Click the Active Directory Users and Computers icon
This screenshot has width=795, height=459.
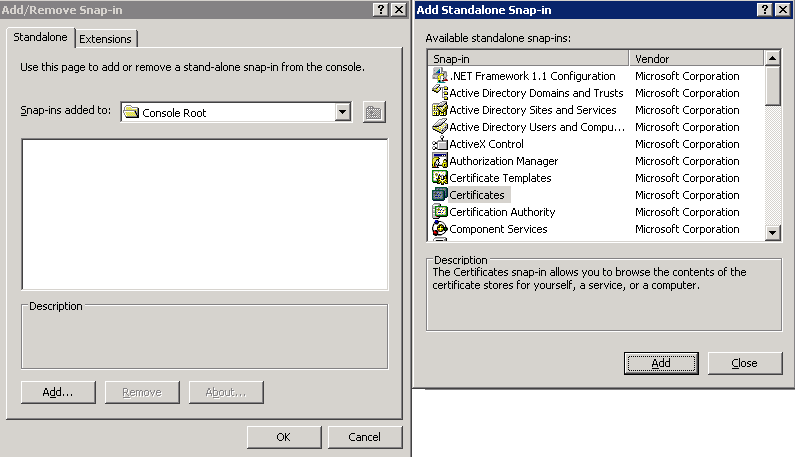[439, 127]
